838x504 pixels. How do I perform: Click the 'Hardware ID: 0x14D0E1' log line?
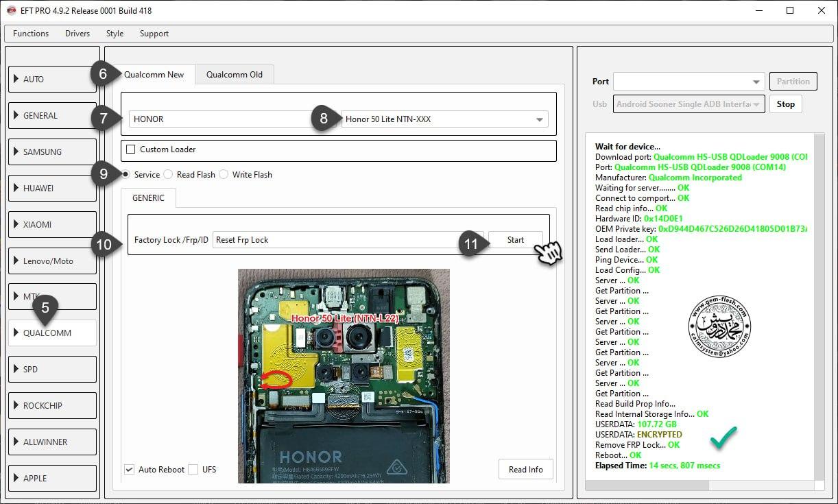[639, 218]
